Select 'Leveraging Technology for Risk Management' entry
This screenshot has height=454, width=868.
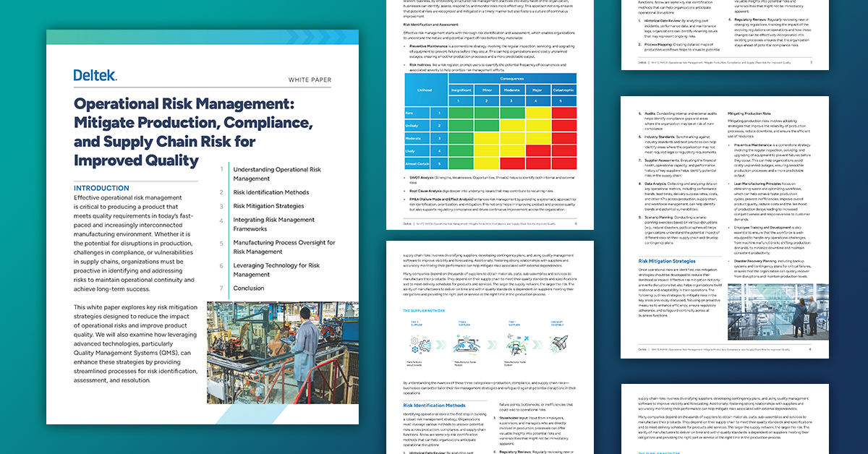coord(276,270)
